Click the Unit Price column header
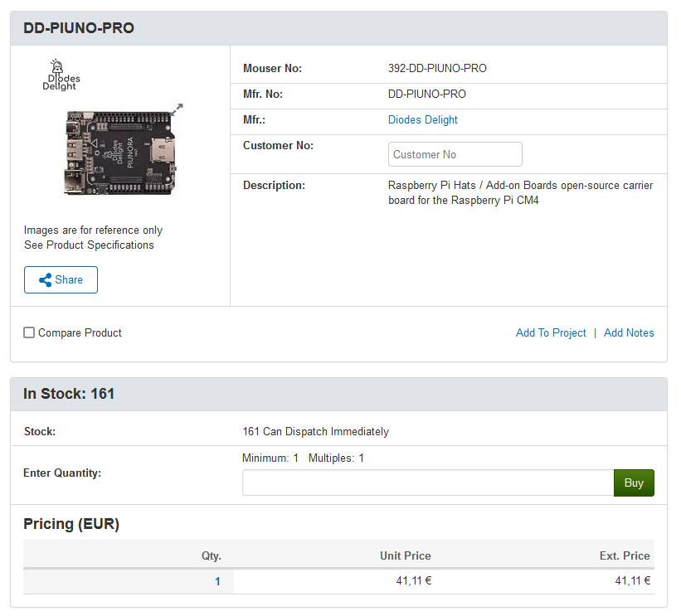 tap(406, 556)
